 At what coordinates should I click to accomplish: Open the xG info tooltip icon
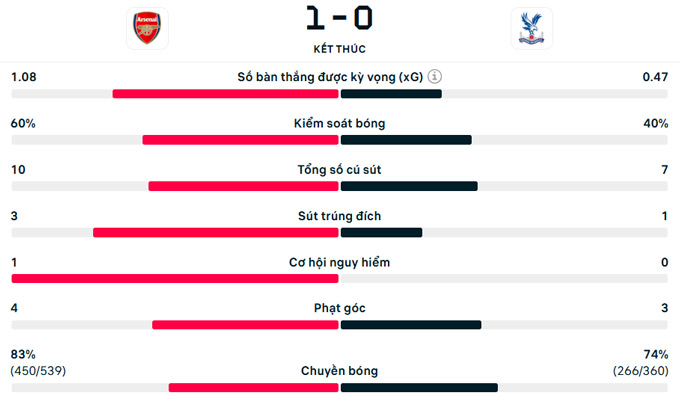[435, 76]
